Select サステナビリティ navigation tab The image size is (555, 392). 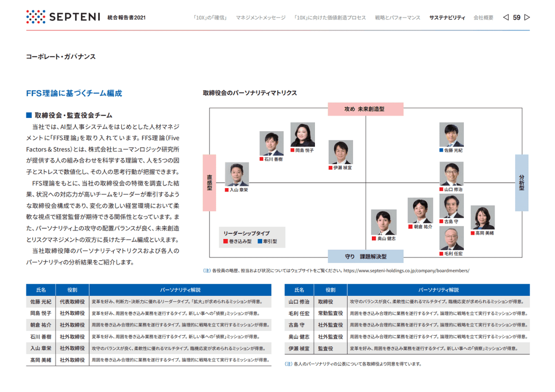447,18
